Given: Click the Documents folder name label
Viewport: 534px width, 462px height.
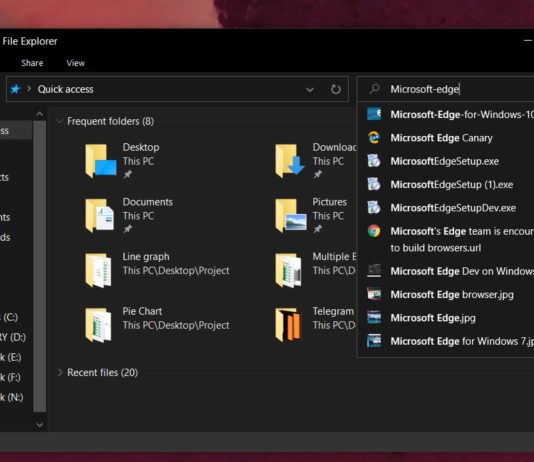Looking at the screenshot, I should pos(148,202).
